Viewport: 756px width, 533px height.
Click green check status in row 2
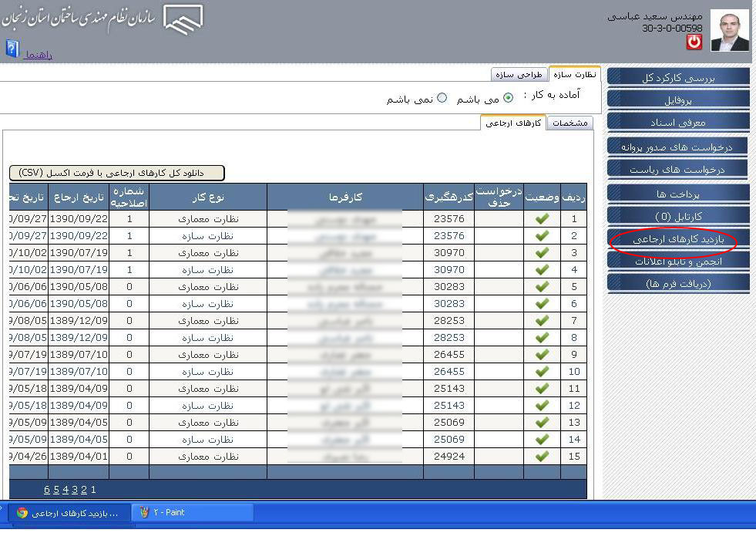[542, 235]
